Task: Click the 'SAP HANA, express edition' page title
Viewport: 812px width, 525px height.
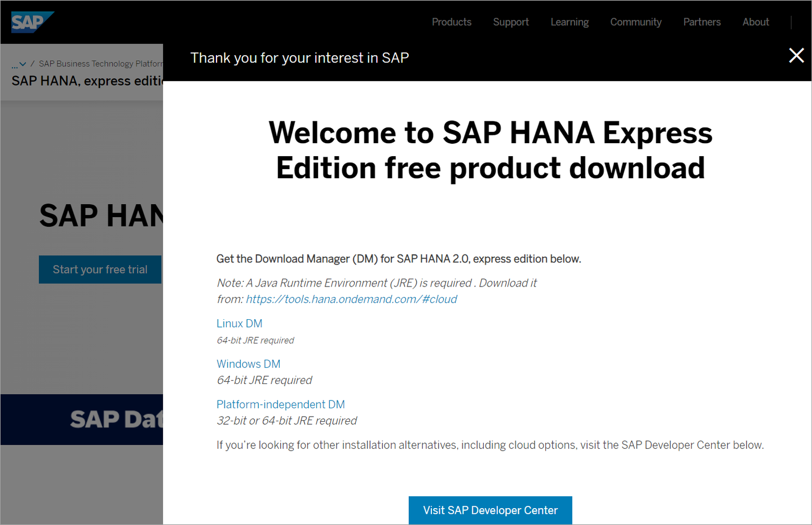Action: [x=87, y=81]
